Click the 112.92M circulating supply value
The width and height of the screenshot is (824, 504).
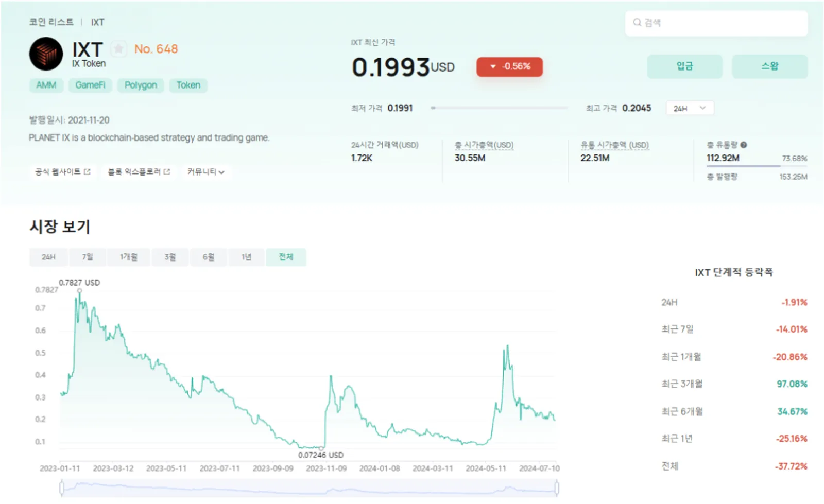pos(723,158)
